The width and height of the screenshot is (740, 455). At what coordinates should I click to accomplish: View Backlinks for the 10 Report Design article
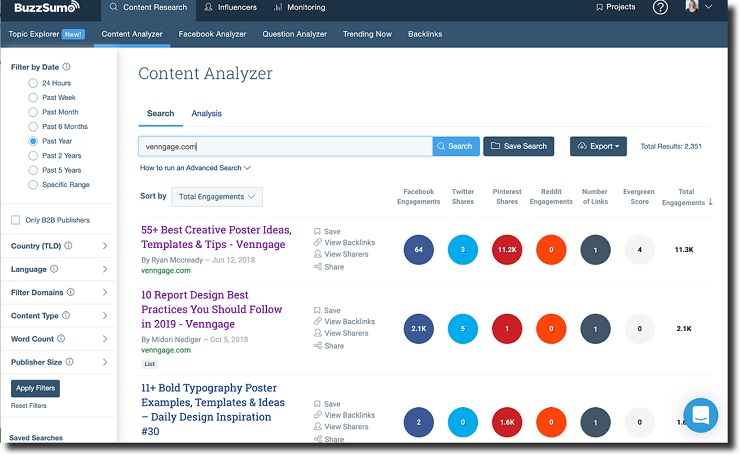coord(345,321)
